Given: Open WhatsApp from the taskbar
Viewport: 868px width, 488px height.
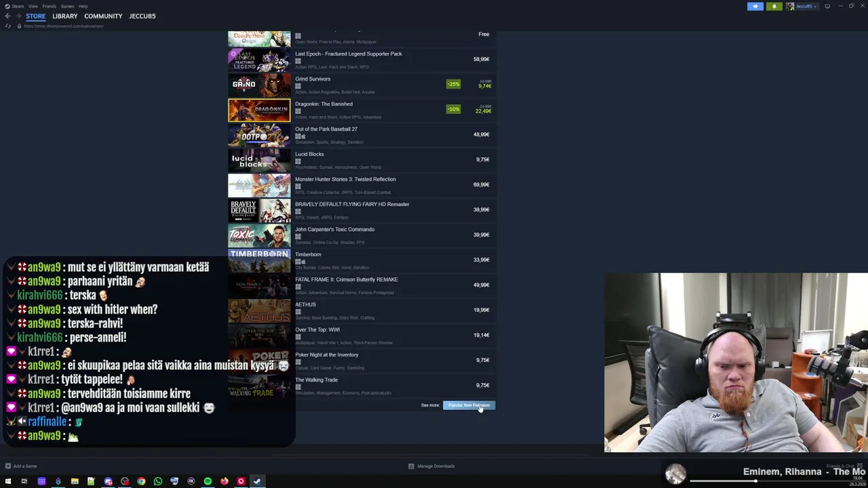Looking at the screenshot, I should [158, 481].
